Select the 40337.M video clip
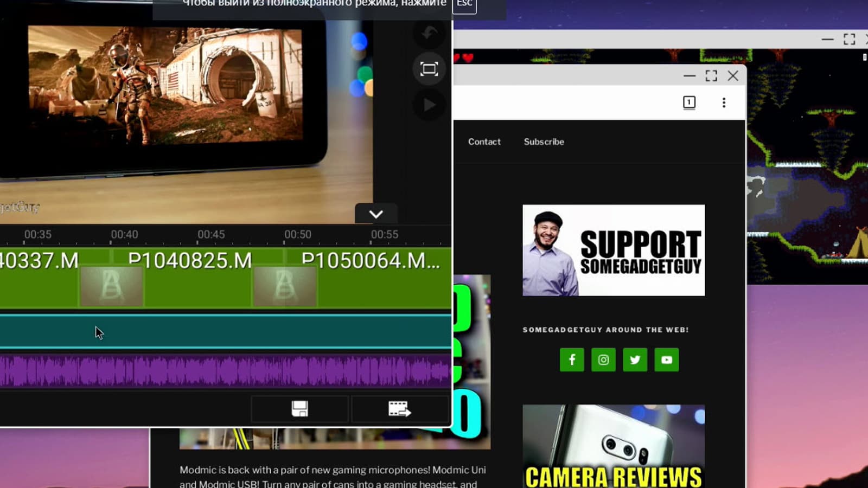This screenshot has width=868, height=488. (x=54, y=278)
